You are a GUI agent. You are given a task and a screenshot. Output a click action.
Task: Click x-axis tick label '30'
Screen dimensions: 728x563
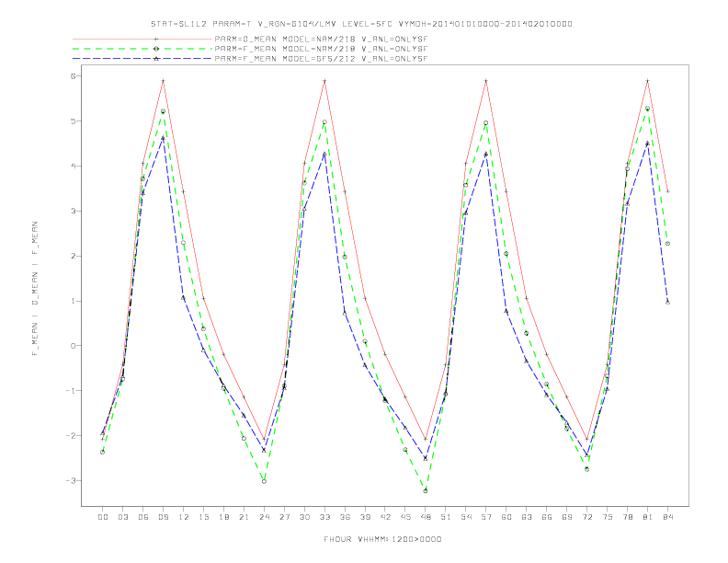click(x=304, y=517)
